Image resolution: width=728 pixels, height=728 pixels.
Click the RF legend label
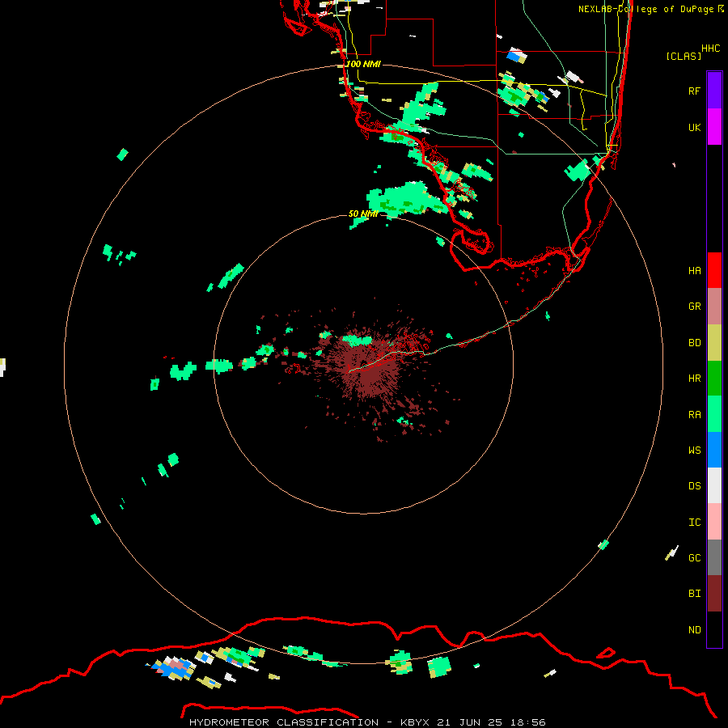coord(694,91)
